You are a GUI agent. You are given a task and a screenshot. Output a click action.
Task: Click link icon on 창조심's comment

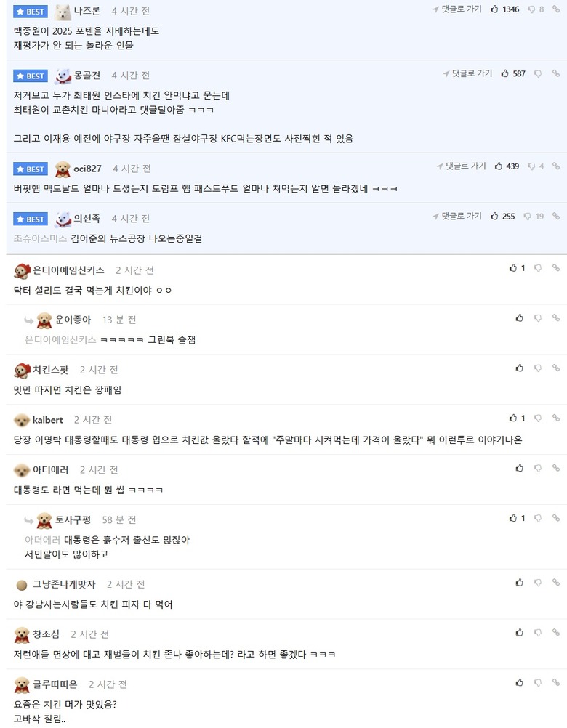coord(556,633)
